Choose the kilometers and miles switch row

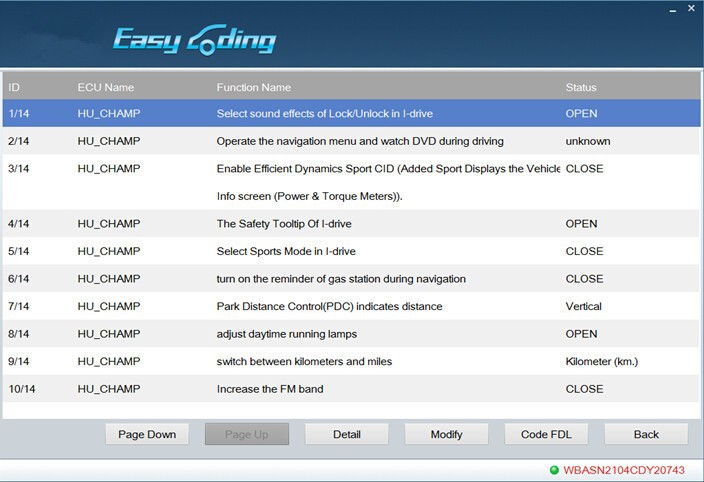point(304,361)
